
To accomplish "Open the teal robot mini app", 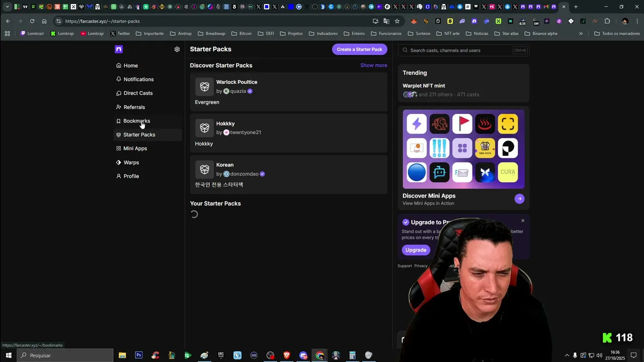I will coord(439,172).
